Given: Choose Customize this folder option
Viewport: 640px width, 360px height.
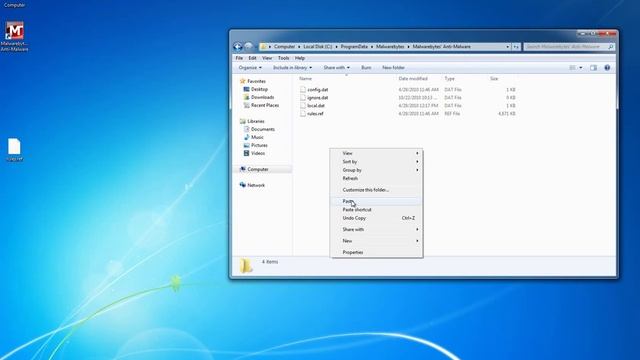Looking at the screenshot, I should 376,190.
